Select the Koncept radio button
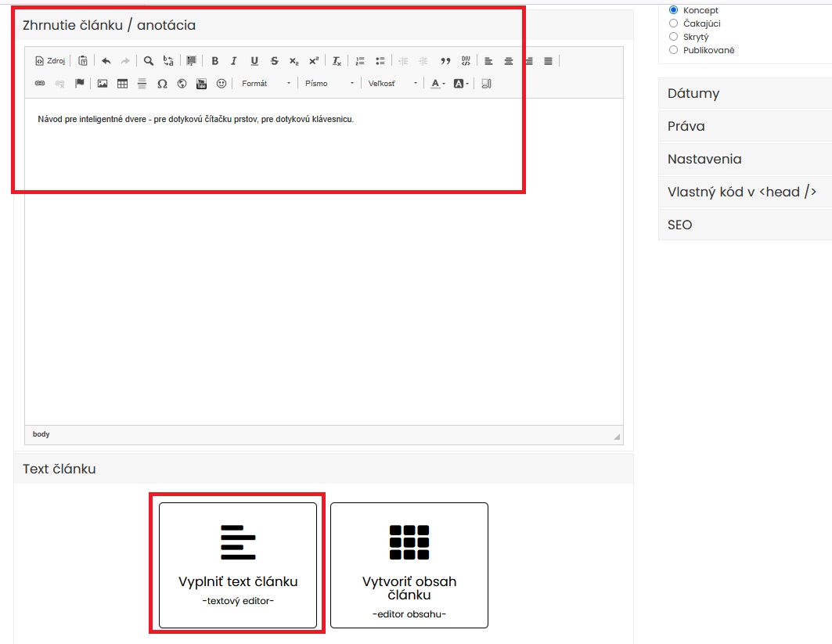Viewport: 832px width, 644px height. [x=673, y=10]
